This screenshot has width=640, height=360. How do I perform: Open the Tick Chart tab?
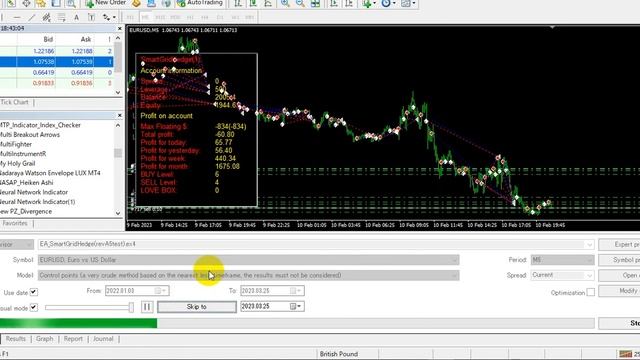point(15,102)
